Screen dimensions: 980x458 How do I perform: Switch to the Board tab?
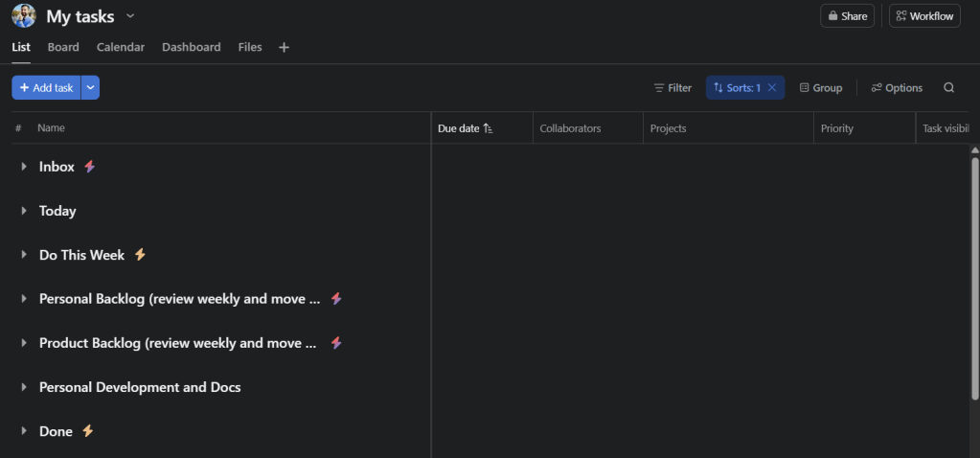[x=63, y=47]
